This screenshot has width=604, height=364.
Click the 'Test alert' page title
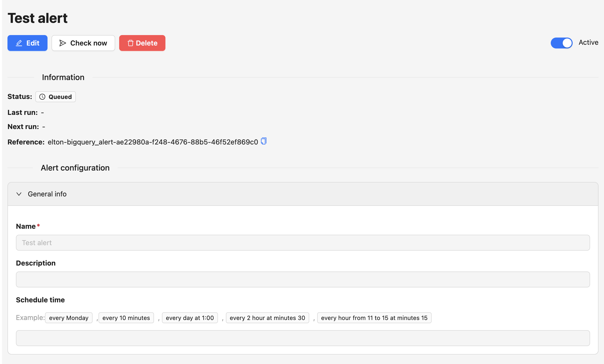click(38, 18)
